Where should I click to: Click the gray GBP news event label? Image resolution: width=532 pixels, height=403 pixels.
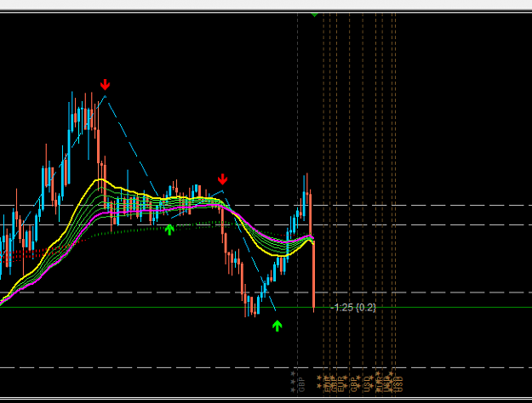click(x=301, y=384)
